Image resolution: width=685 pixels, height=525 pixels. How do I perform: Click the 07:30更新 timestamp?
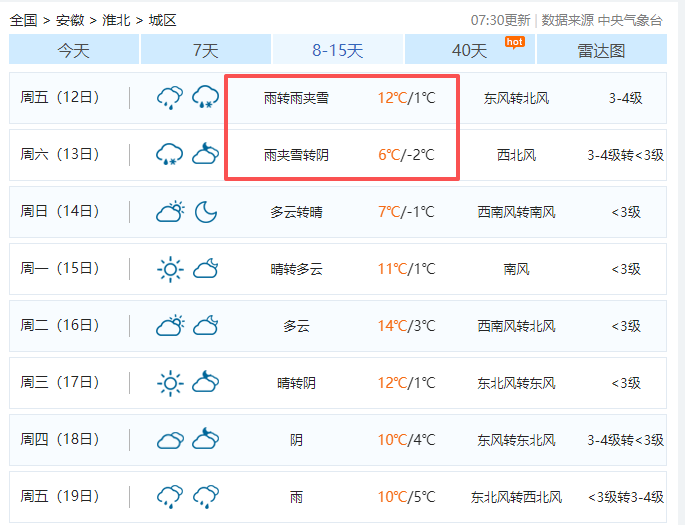[x=501, y=20]
